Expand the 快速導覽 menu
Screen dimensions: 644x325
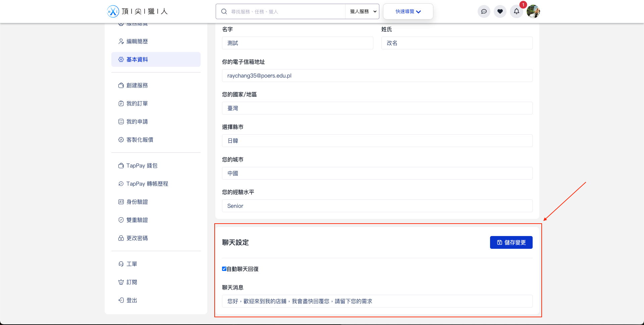click(408, 11)
